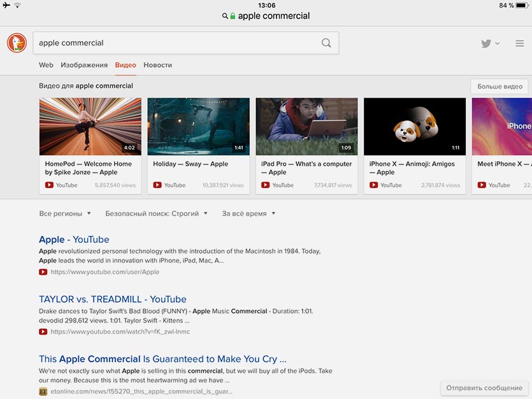Click the 1:11 duration badge

456,148
